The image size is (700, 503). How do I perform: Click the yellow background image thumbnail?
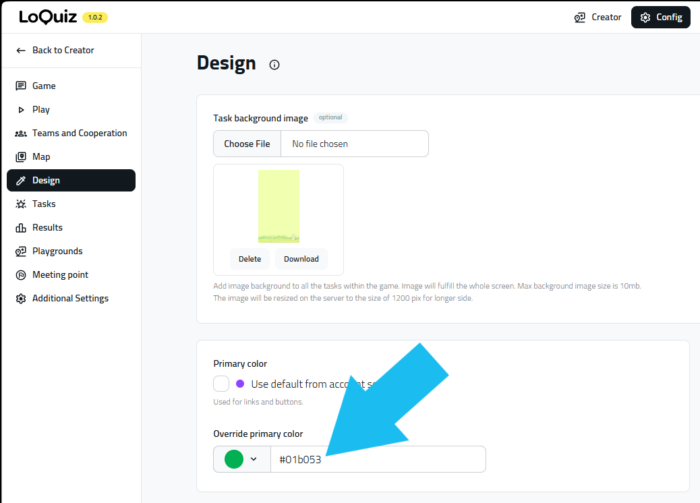pyautogui.click(x=278, y=206)
